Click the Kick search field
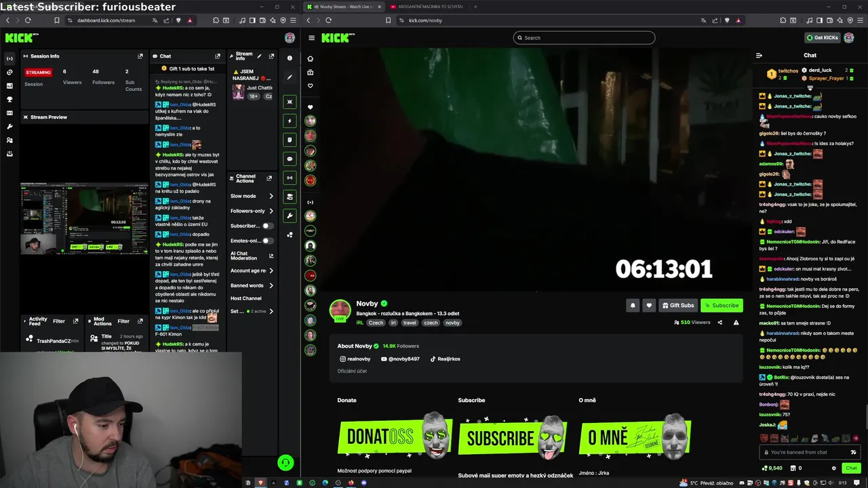Image resolution: width=868 pixels, height=488 pixels. coord(584,38)
